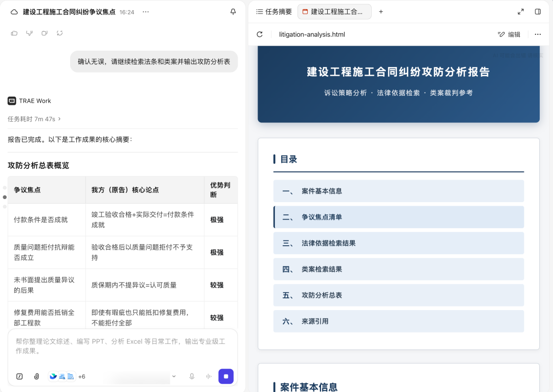
Task: Start voice input with the microphone icon
Action: [192, 377]
